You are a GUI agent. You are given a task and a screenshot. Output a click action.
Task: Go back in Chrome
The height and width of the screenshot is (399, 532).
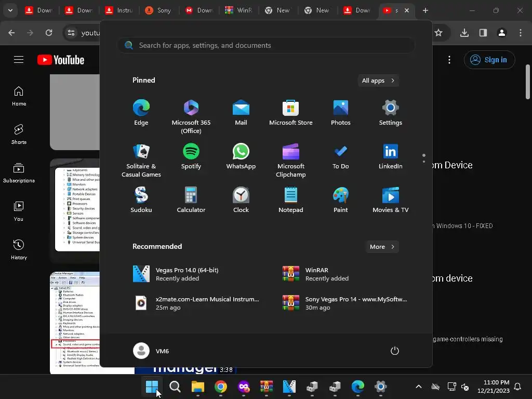[11, 33]
